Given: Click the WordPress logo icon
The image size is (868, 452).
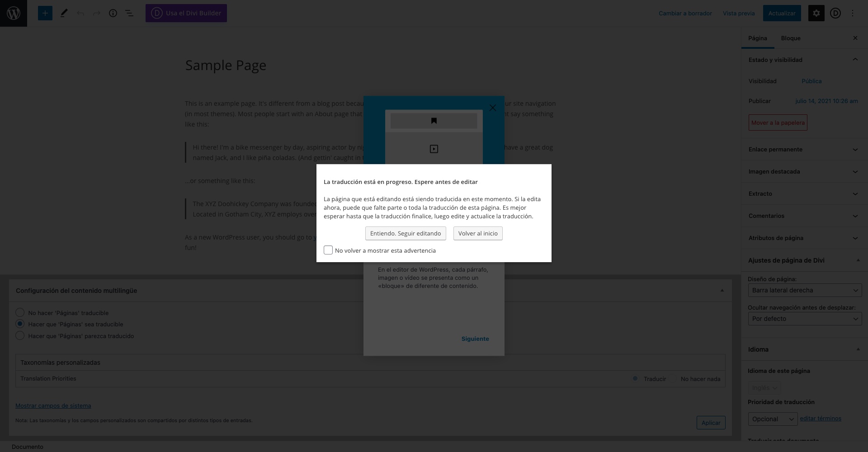Looking at the screenshot, I should point(14,13).
